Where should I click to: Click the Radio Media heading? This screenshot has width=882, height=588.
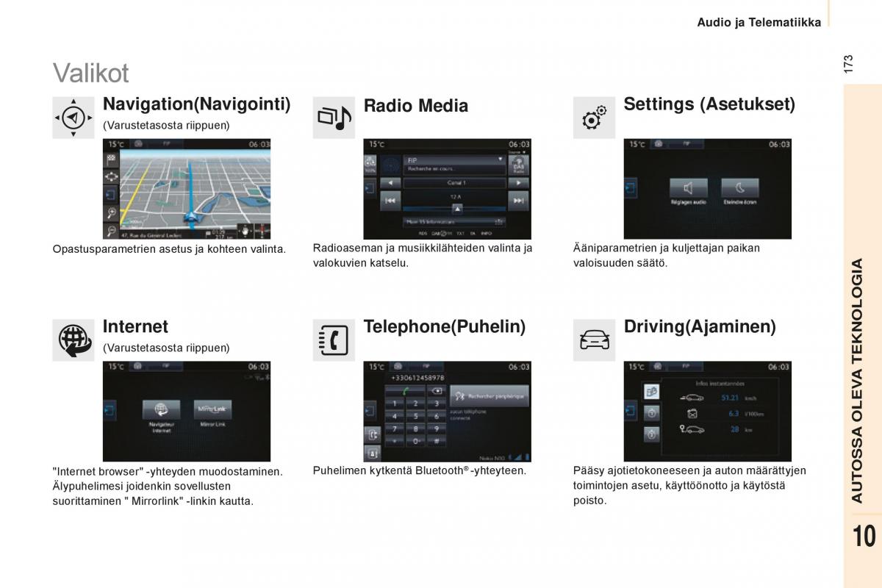pos(416,106)
